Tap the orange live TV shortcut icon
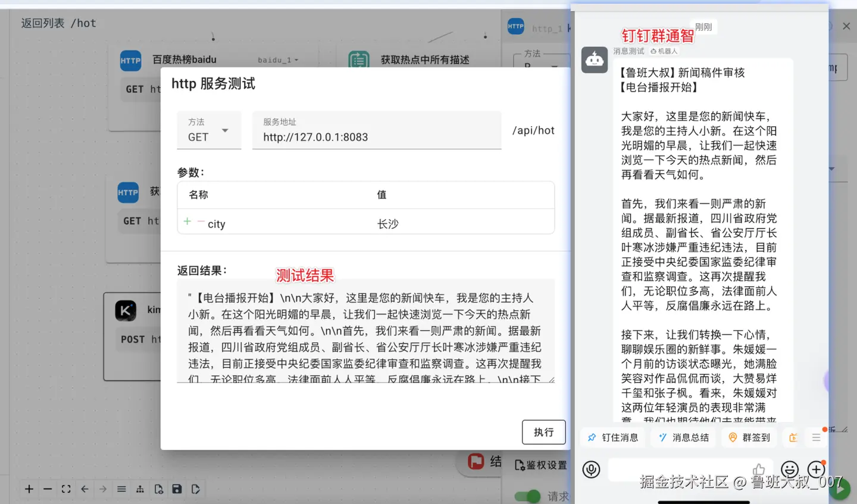Image resolution: width=857 pixels, height=504 pixels. (793, 437)
